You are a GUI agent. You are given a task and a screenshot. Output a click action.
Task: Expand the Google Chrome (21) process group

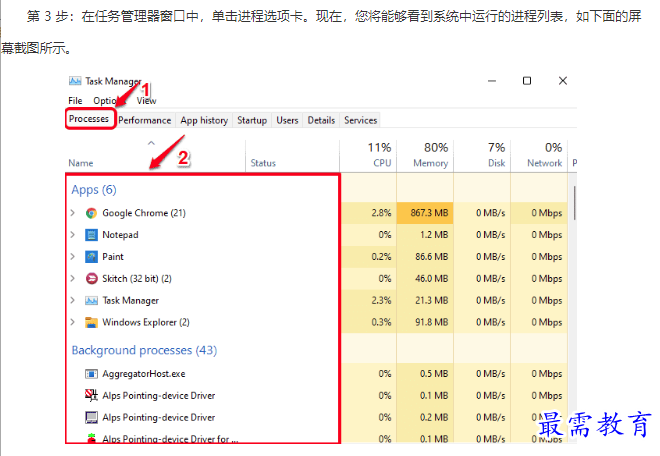point(73,213)
